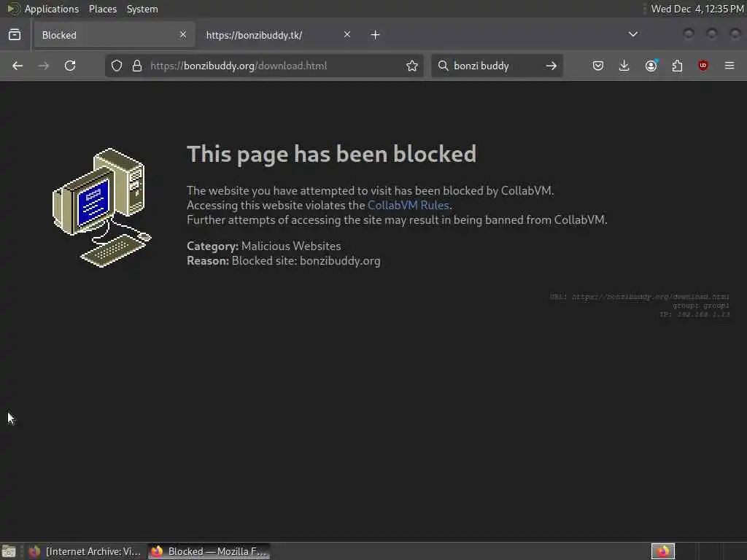Screen dimensions: 747x560
Task: Open the Extensions puzzle icon
Action: pos(677,66)
